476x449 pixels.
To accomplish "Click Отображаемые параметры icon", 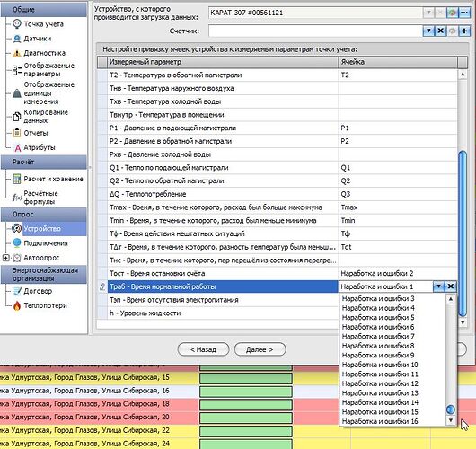I will [x=17, y=70].
